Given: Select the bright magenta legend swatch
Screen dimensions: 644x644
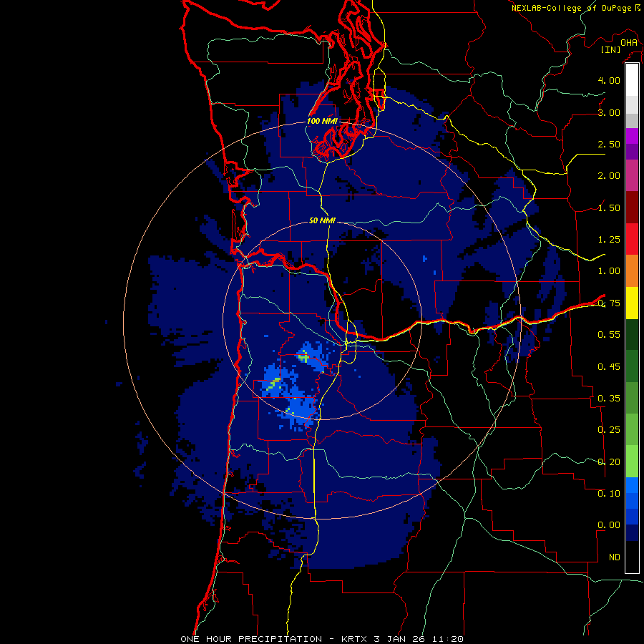Looking at the screenshot, I should pos(632,136).
